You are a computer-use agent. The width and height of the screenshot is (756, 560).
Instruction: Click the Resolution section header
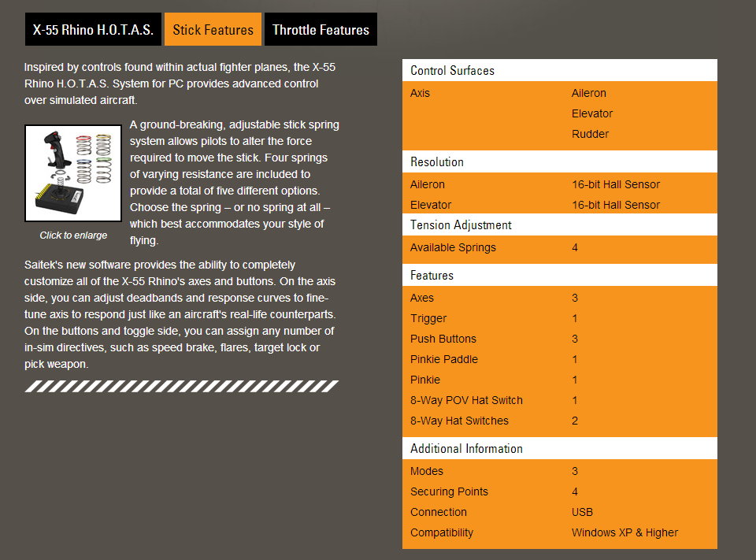pyautogui.click(x=560, y=161)
